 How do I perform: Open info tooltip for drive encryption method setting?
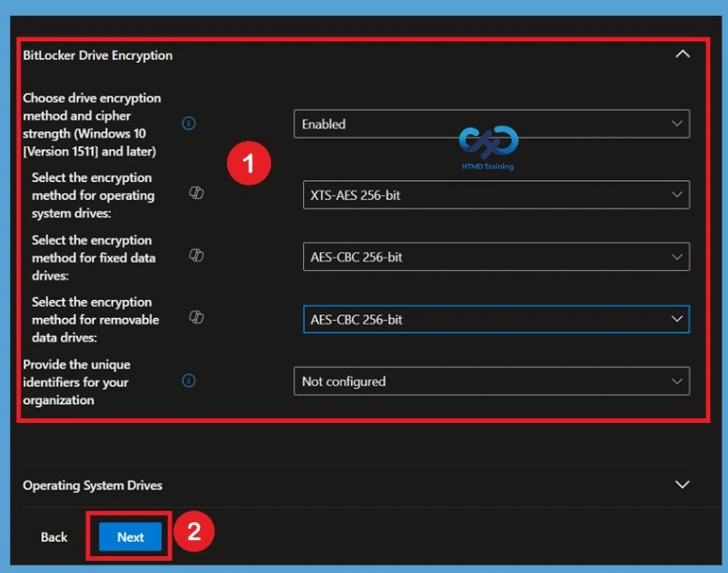point(189,124)
